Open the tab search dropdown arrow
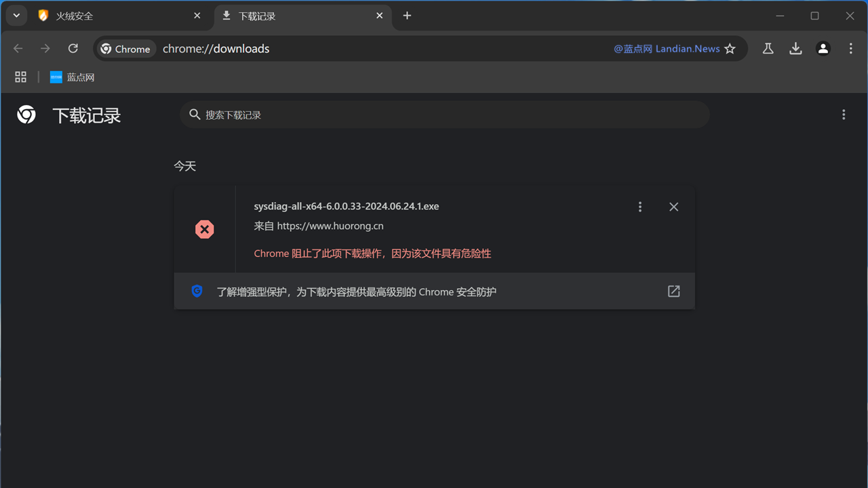 pos(16,16)
